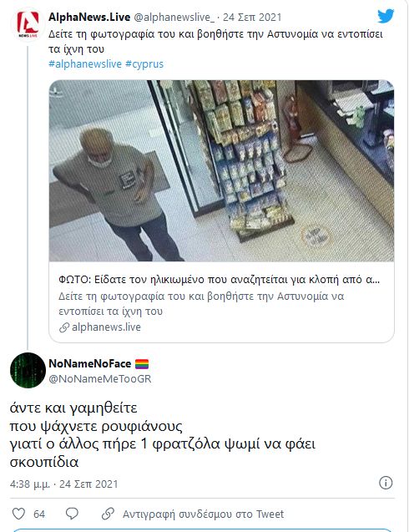Viewport: 409px width, 532px height.
Task: Open the info circle icon on tweet
Action: [386, 483]
